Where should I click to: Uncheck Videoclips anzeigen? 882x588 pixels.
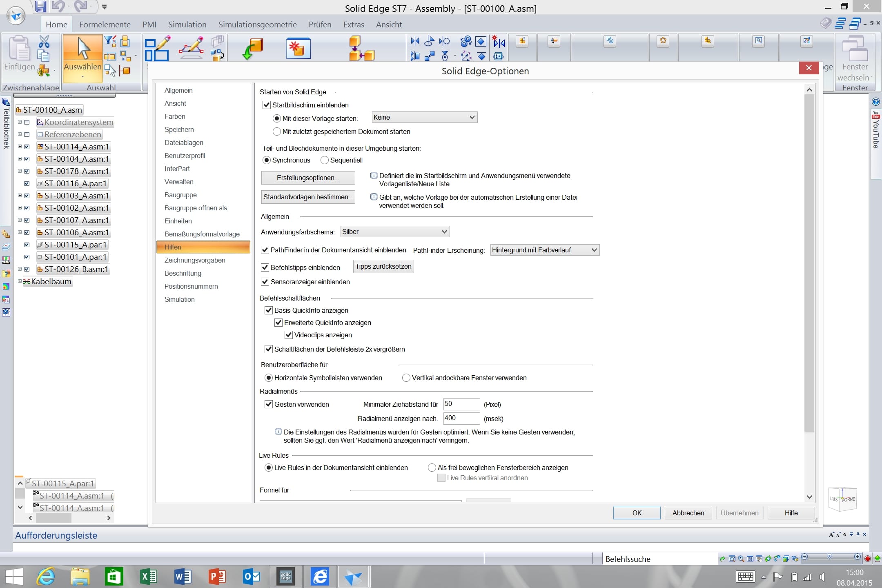coord(289,335)
